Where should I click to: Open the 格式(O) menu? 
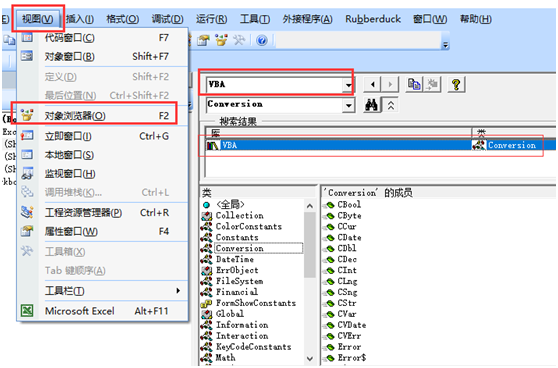tap(122, 19)
